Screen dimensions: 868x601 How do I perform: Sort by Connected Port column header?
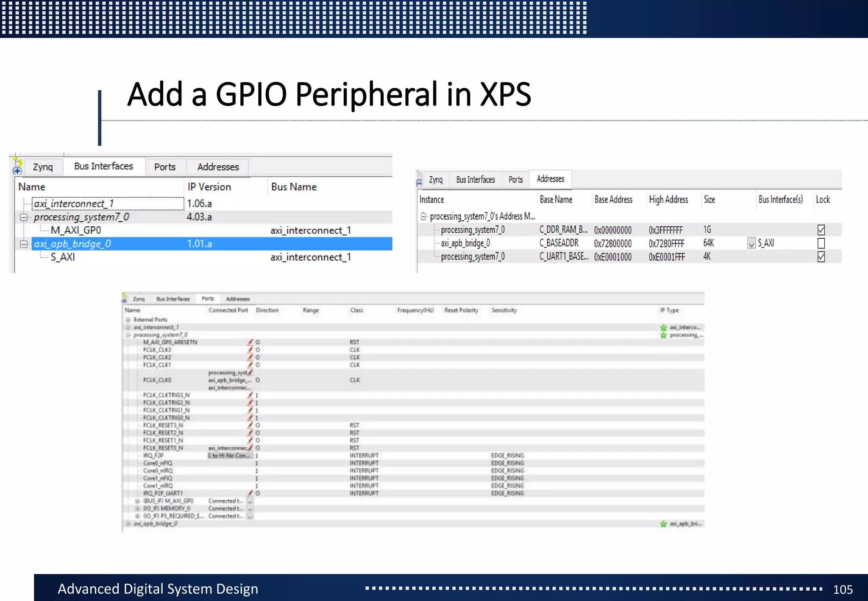[228, 310]
